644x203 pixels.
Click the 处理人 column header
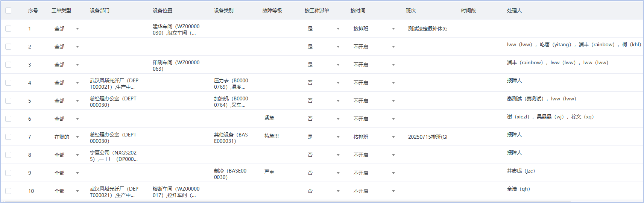514,11
